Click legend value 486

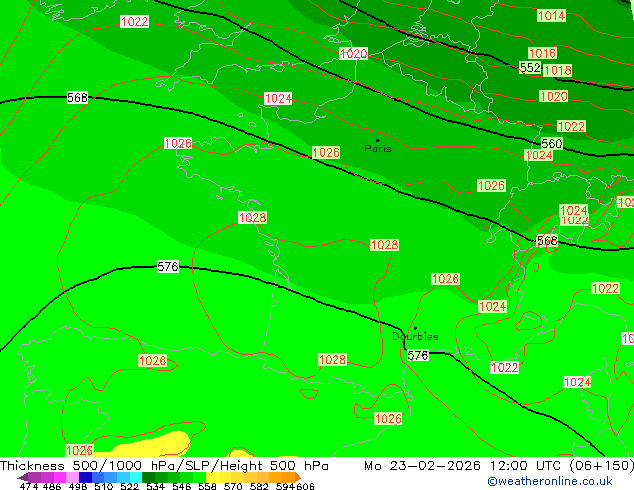(52, 486)
